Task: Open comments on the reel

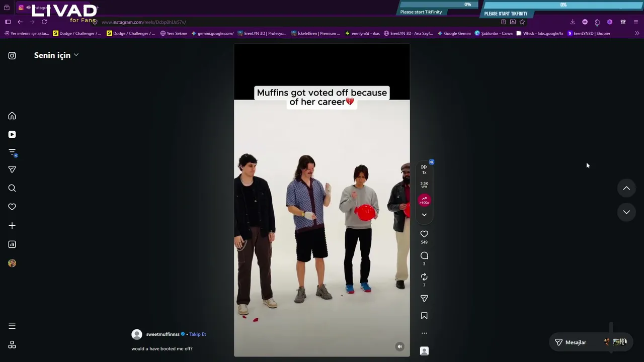Action: pos(424,256)
